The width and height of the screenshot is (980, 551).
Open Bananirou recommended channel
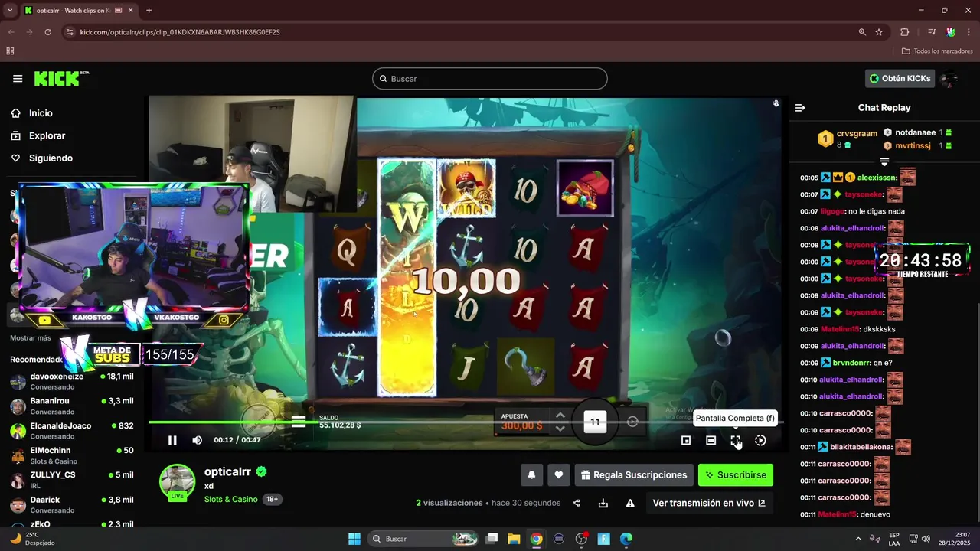tap(72, 406)
